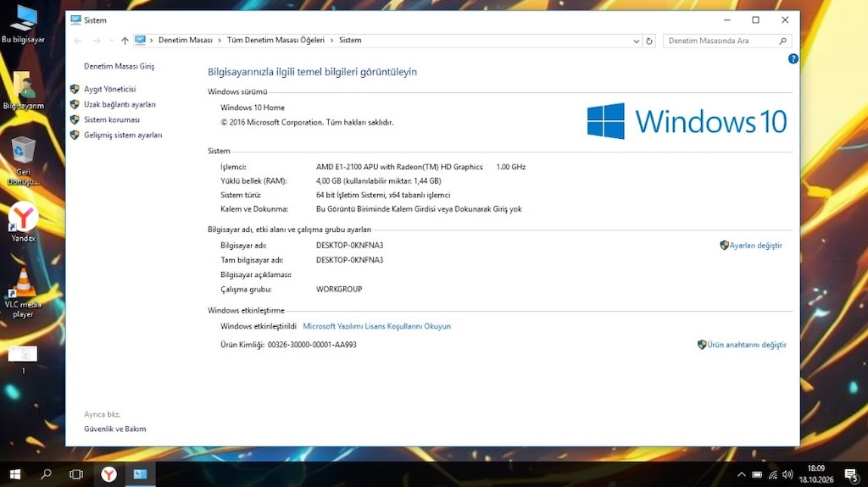Image resolution: width=868 pixels, height=487 pixels.
Task: Open the Action Center notifications icon
Action: (x=851, y=475)
